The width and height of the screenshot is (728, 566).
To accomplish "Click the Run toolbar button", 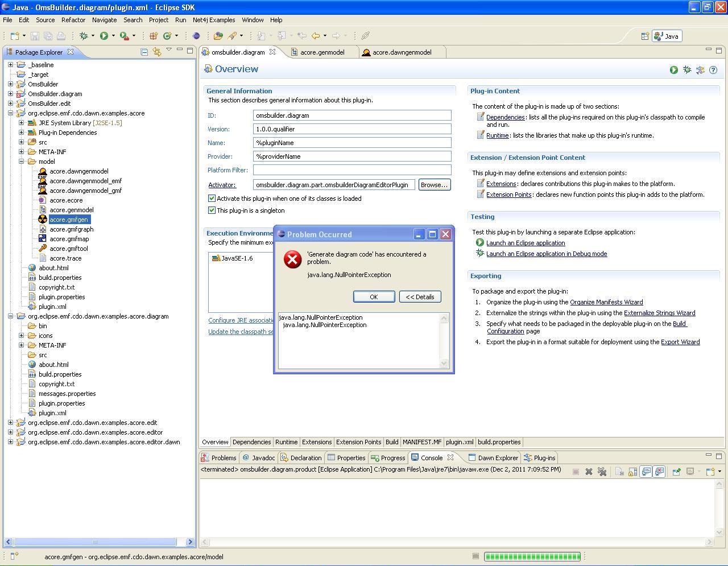I will (104, 36).
